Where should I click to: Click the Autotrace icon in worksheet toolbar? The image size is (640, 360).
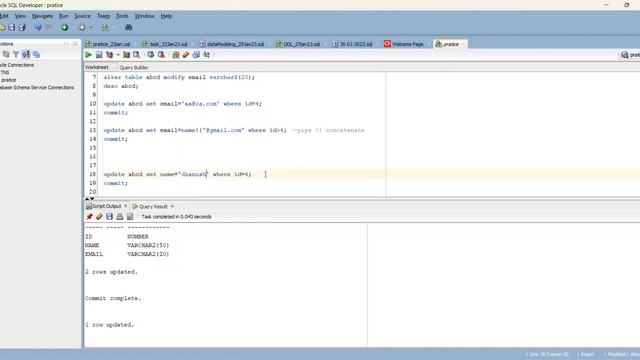coord(127,55)
